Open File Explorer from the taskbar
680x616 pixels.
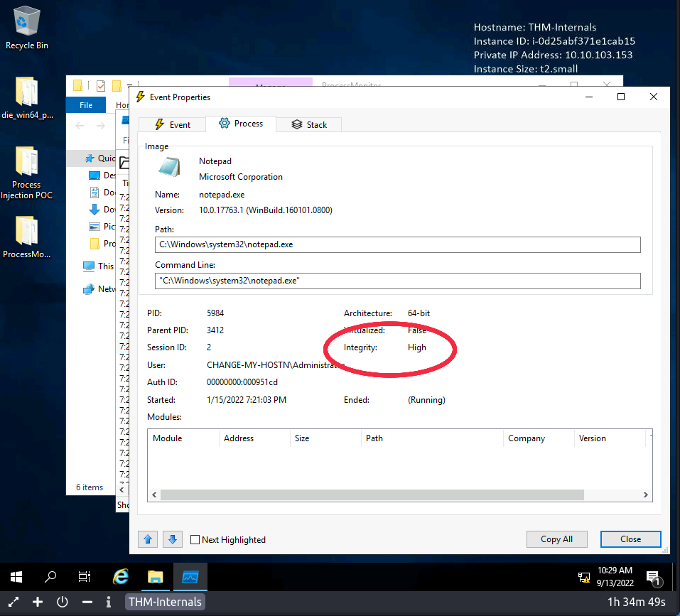pyautogui.click(x=156, y=577)
